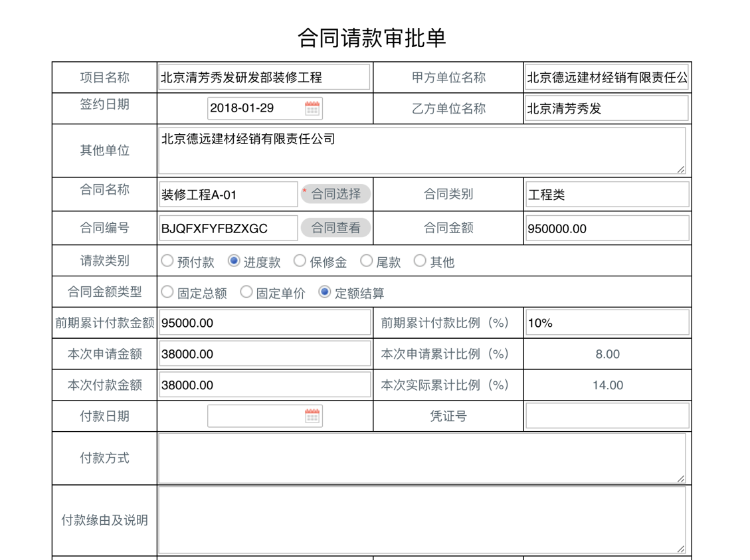Edit the 合同金额 value 950000.00
The image size is (750, 560).
click(x=607, y=228)
